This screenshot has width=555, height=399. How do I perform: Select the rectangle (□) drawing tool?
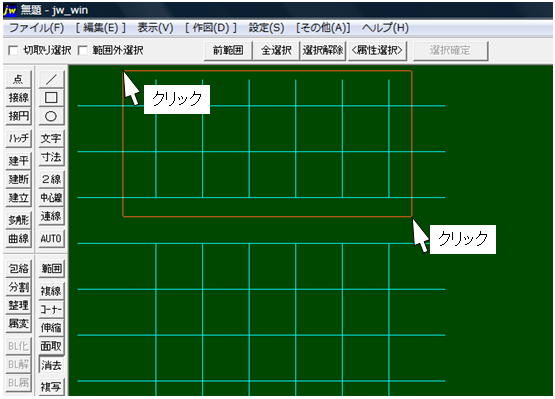(x=51, y=97)
